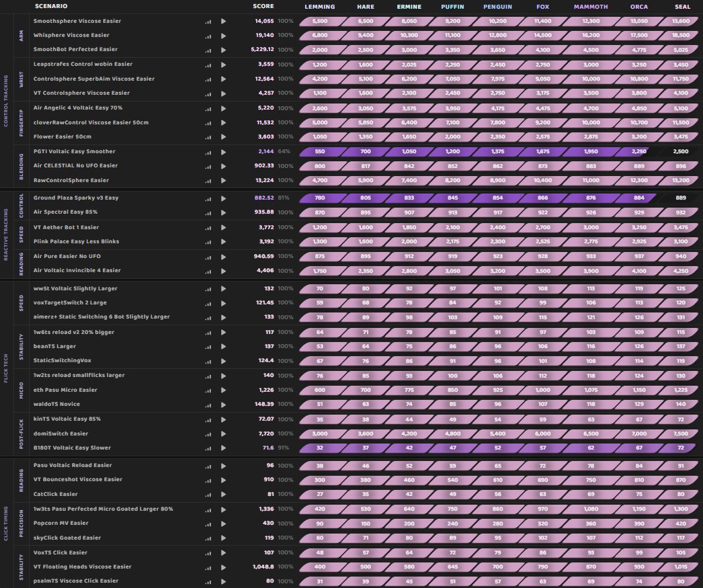The image size is (703, 588).
Task: Show stats icon for domiSwitch Easier
Action: pyautogui.click(x=208, y=434)
